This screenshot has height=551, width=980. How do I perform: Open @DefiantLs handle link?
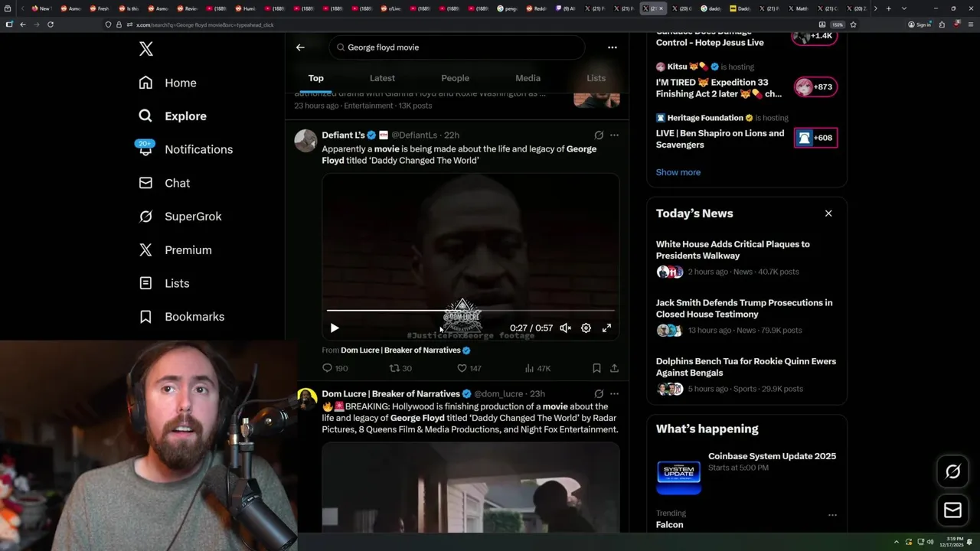point(414,135)
